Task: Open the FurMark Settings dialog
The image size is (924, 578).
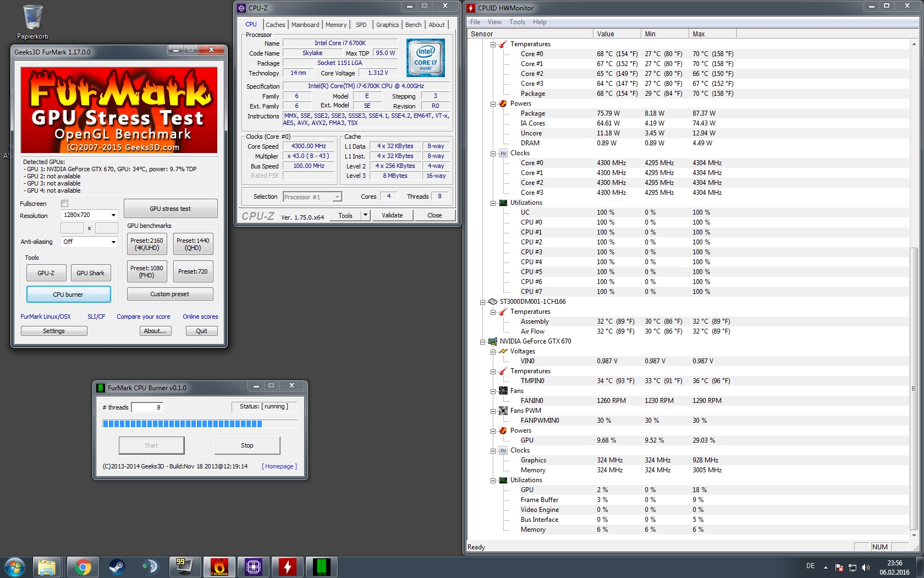Action: click(x=54, y=331)
